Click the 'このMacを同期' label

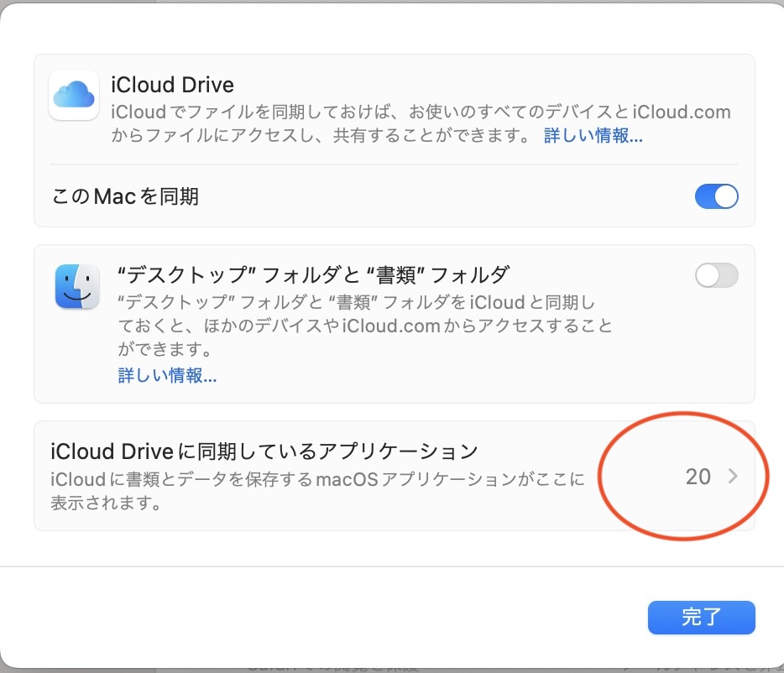[126, 196]
